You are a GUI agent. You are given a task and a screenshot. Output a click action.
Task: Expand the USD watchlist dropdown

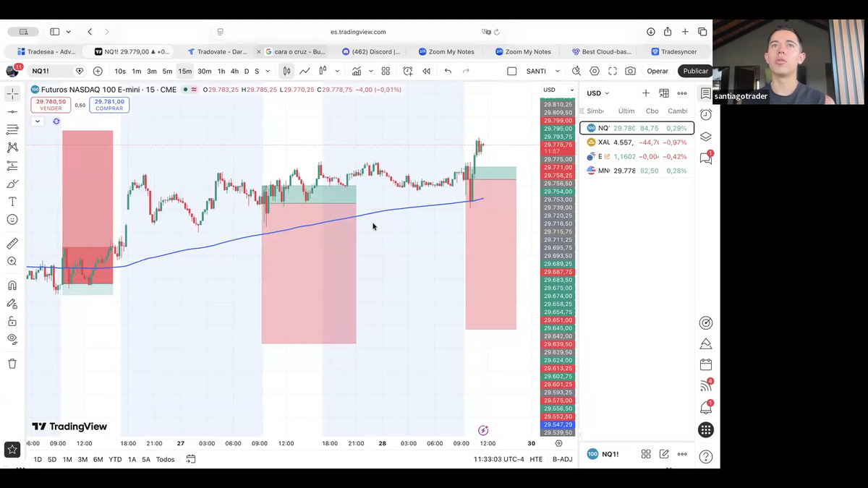597,93
